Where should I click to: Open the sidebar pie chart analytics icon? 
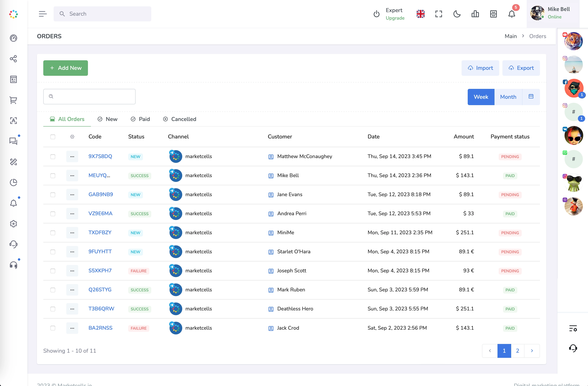click(13, 183)
